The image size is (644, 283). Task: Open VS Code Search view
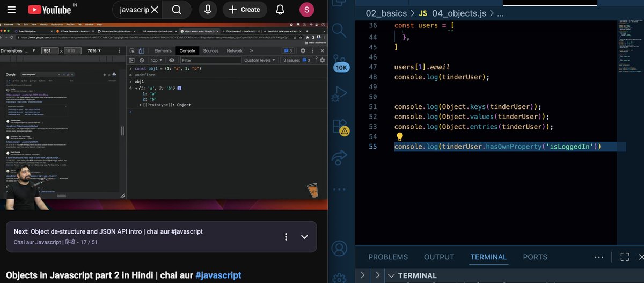(x=339, y=30)
